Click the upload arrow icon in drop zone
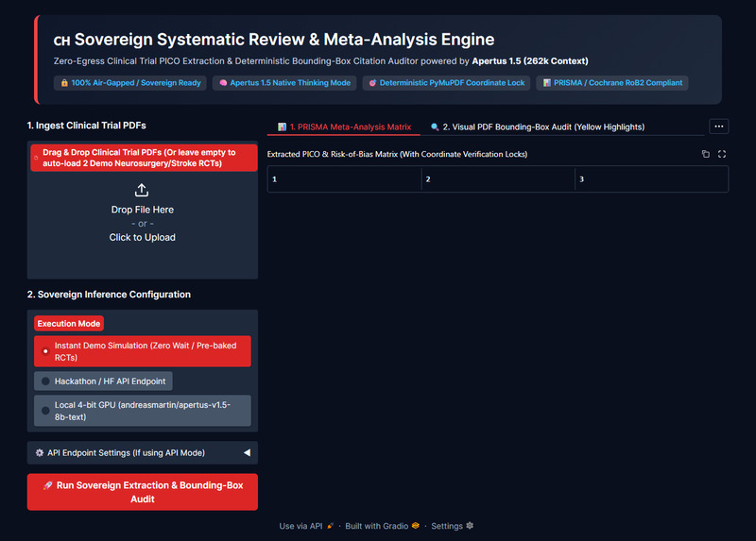 click(141, 191)
